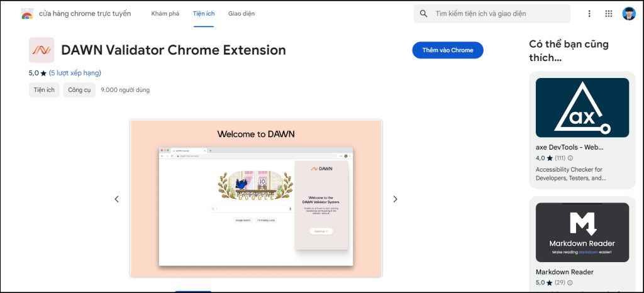Click the DAWN Validator extension icon
The height and width of the screenshot is (293, 644).
[42, 50]
